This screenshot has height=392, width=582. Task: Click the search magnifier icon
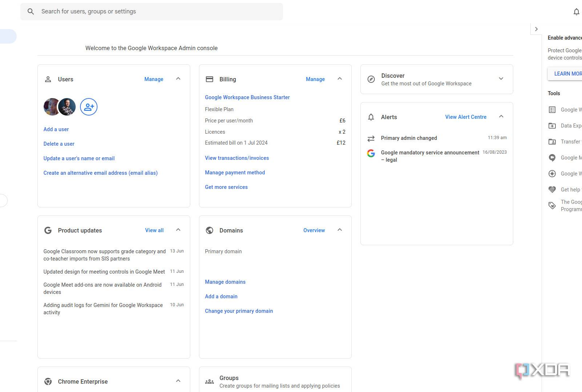click(31, 12)
